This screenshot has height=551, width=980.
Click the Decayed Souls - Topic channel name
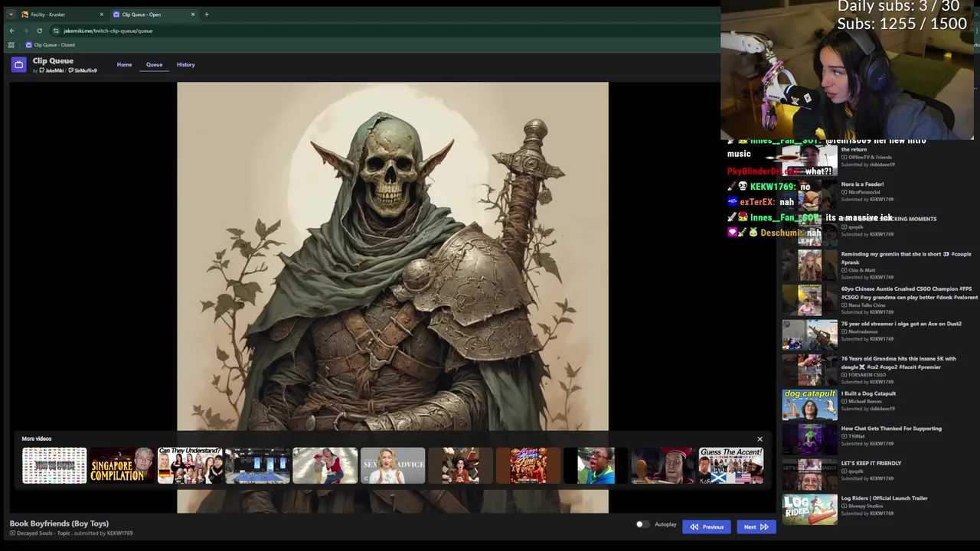point(43,533)
